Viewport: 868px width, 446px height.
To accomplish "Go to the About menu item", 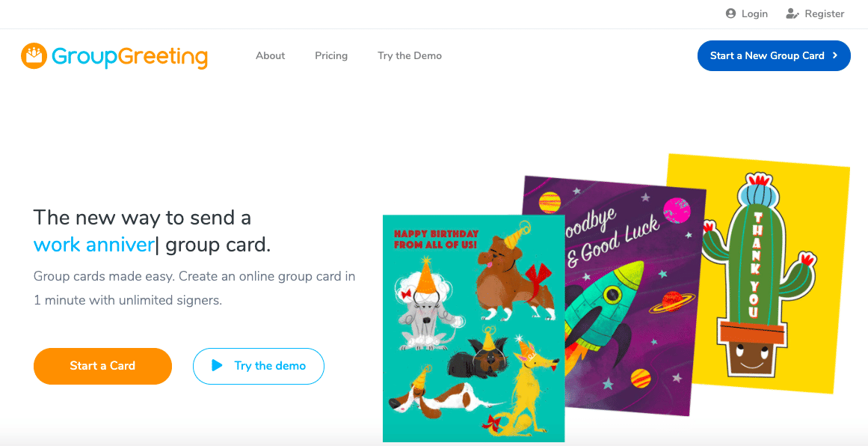I will [270, 55].
